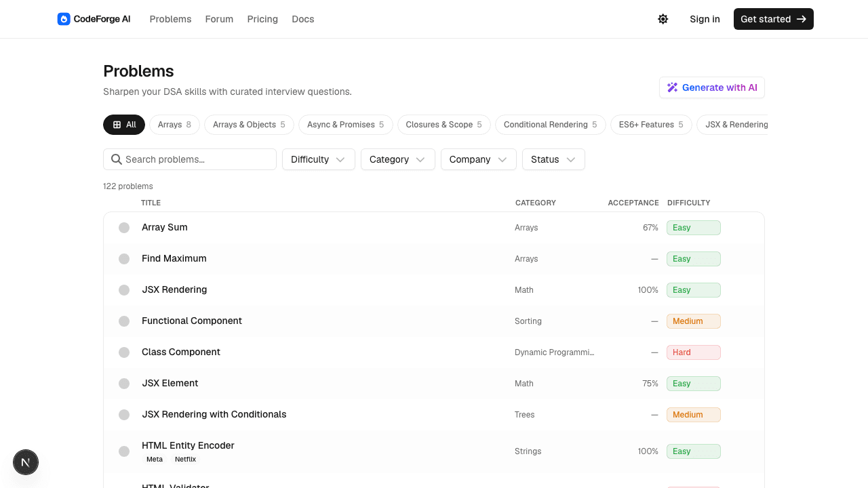Toggle status circle for HTML Entity Encoder

pos(124,451)
